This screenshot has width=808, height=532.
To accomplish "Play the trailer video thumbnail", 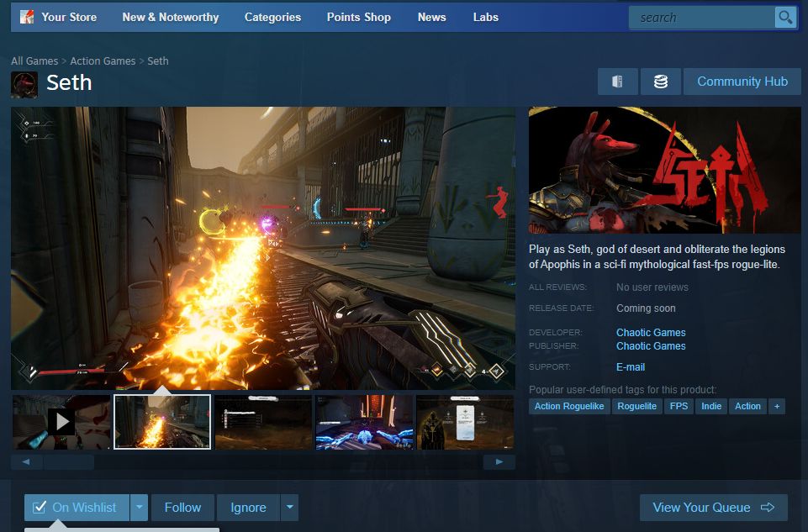I will (x=61, y=422).
